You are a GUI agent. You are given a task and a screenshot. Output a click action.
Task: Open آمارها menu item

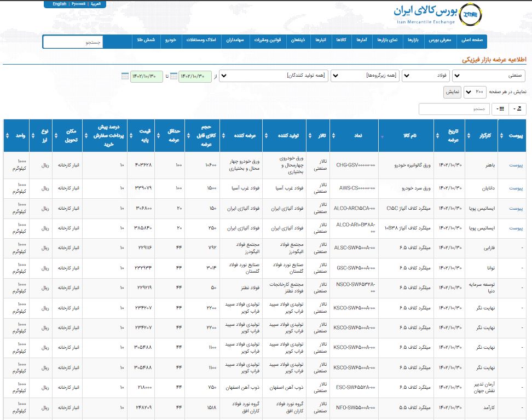pos(362,40)
